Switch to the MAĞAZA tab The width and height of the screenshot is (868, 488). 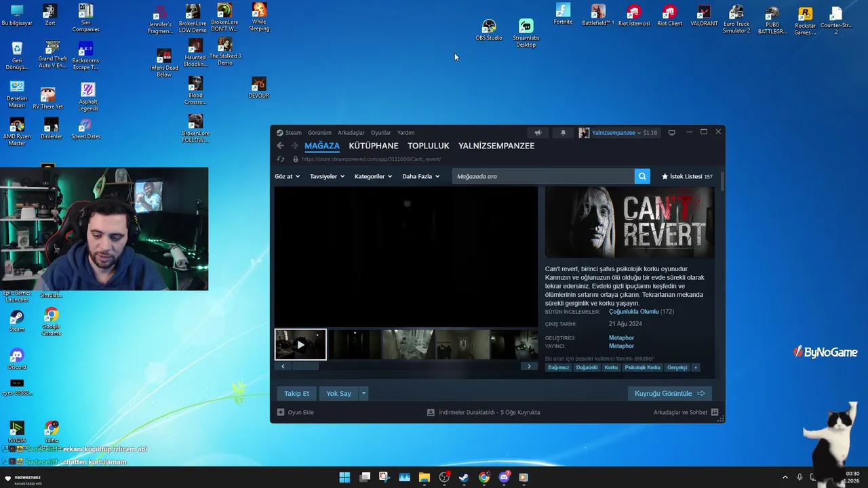(322, 146)
